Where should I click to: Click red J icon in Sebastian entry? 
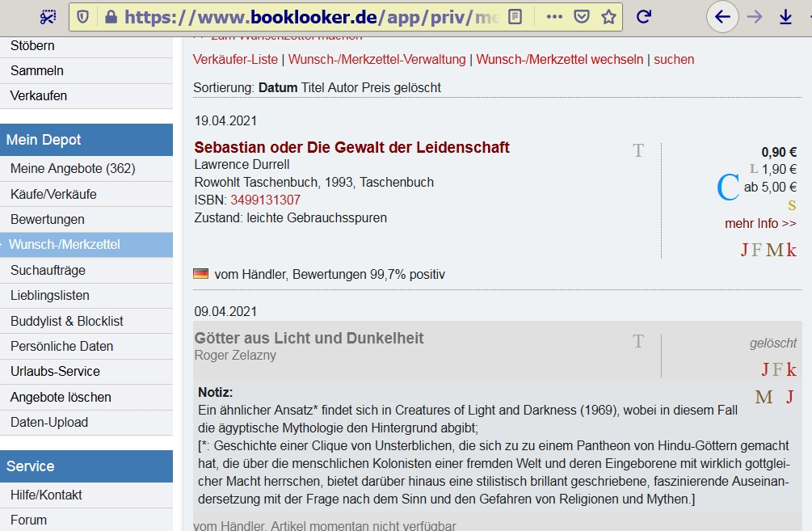[x=745, y=251]
